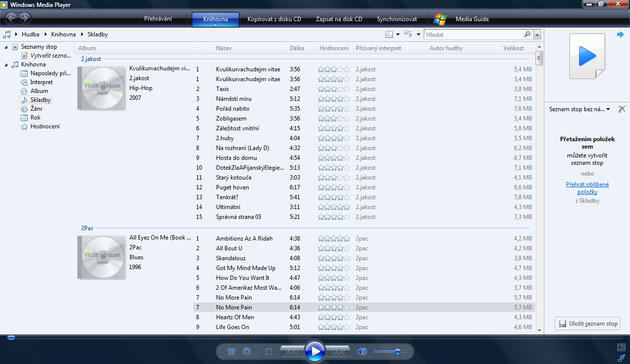Screen dimensions: 630x364
Task: Open the 'Seznam stop bez ná...' dropdown
Action: (x=580, y=109)
